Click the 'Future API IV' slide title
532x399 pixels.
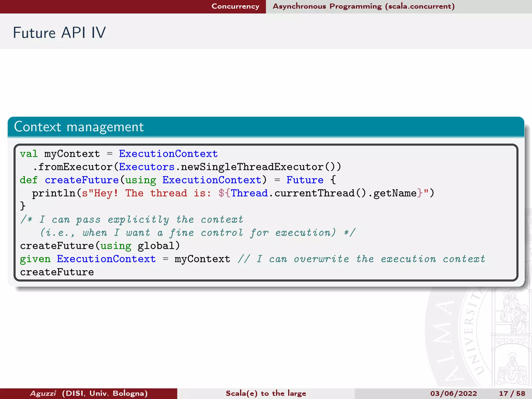pyautogui.click(x=59, y=33)
